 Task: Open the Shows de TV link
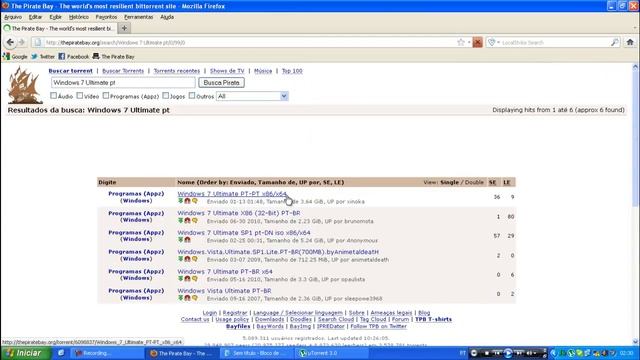pos(227,71)
